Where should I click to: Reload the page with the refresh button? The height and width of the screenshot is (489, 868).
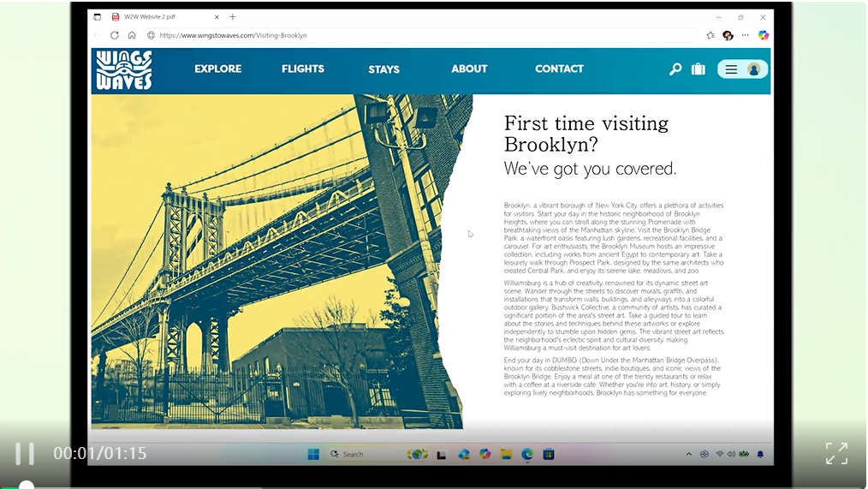point(115,35)
